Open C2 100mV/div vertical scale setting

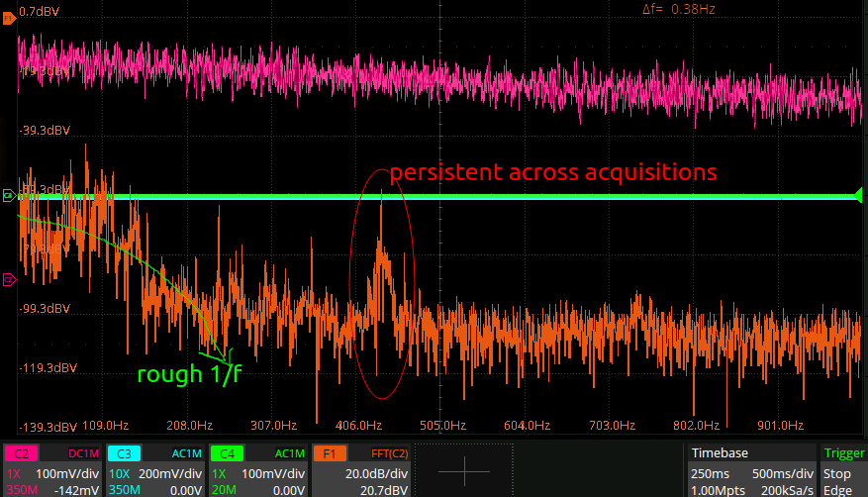(x=67, y=474)
